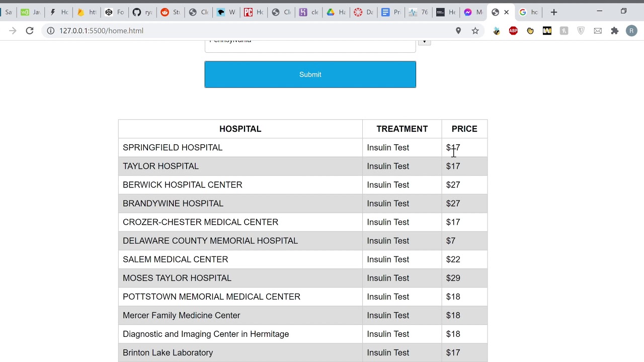644x362 pixels.
Task: Minimize the Chrome window
Action: 599,11
